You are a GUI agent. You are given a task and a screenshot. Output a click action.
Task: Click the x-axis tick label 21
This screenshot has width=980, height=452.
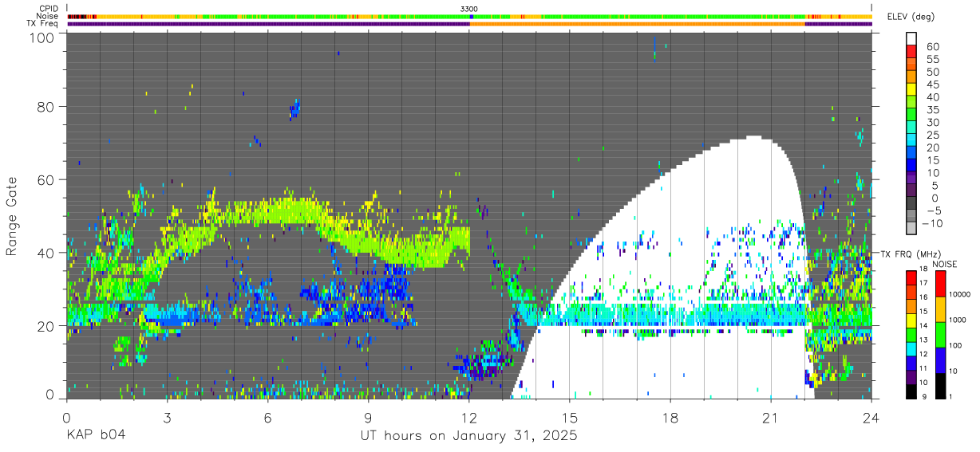click(771, 419)
